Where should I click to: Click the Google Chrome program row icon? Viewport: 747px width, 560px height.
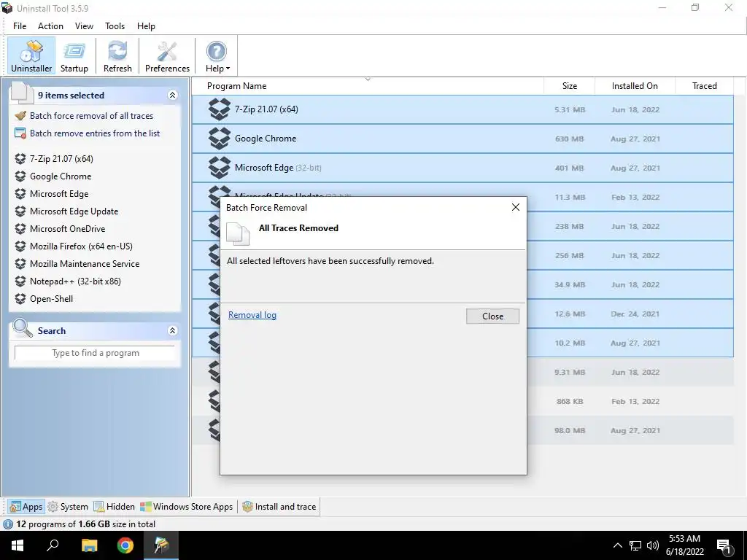click(x=219, y=139)
